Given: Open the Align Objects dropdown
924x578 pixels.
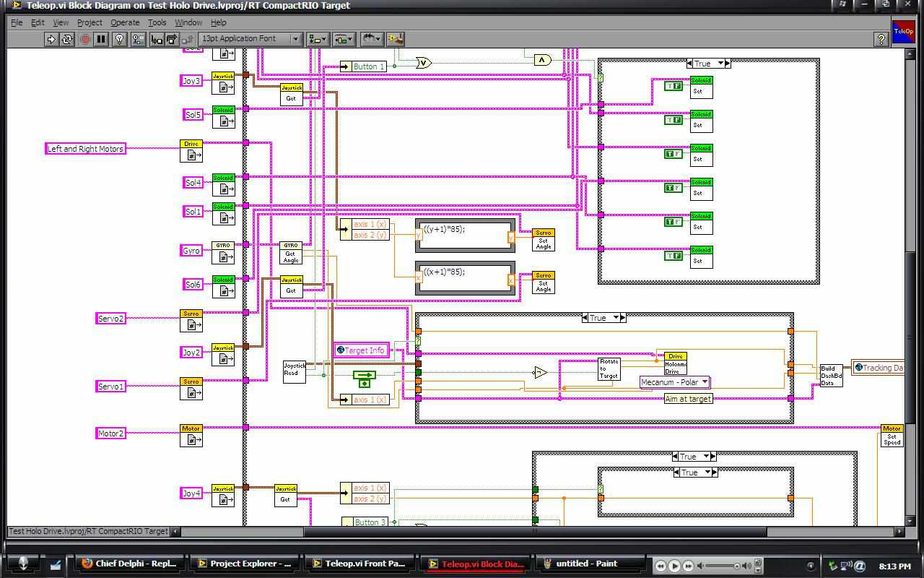Looking at the screenshot, I should pos(317,39).
